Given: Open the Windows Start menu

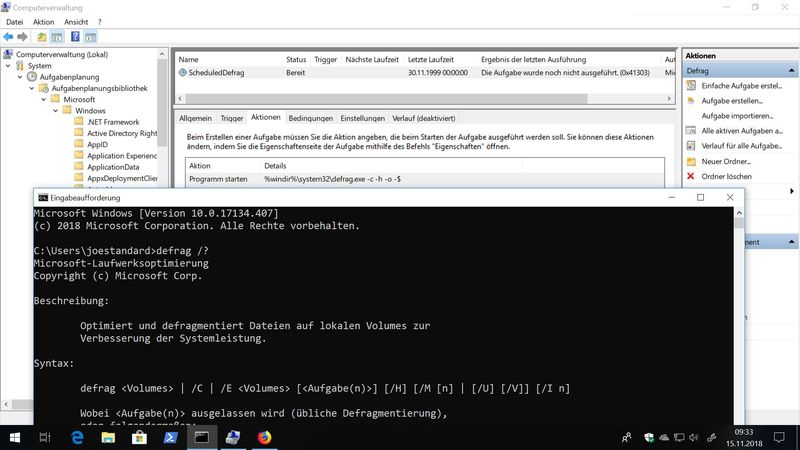Looking at the screenshot, I should 15,437.
